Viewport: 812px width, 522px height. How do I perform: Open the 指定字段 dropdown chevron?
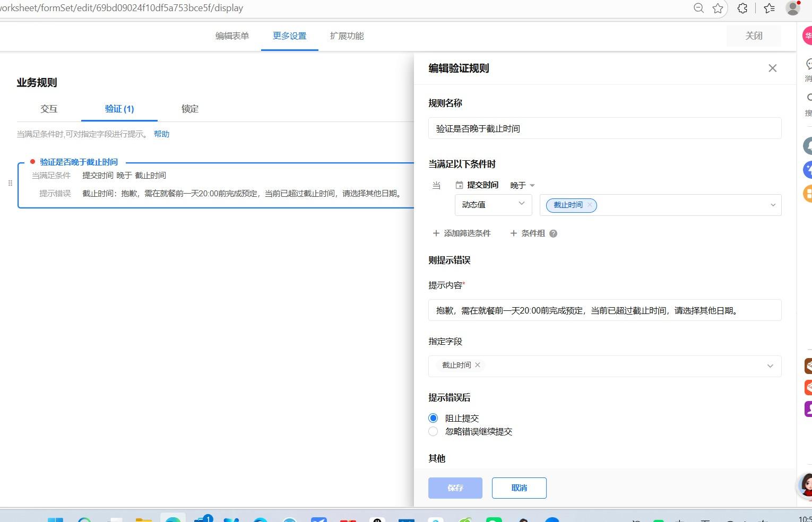(770, 366)
